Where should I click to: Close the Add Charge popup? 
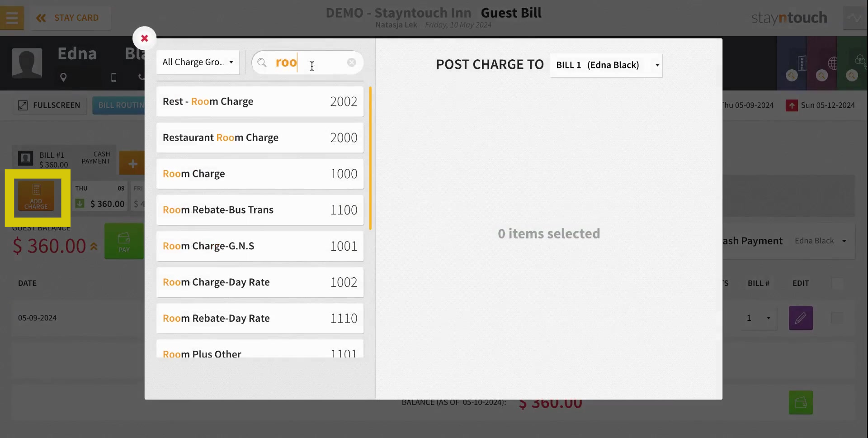[x=144, y=38]
